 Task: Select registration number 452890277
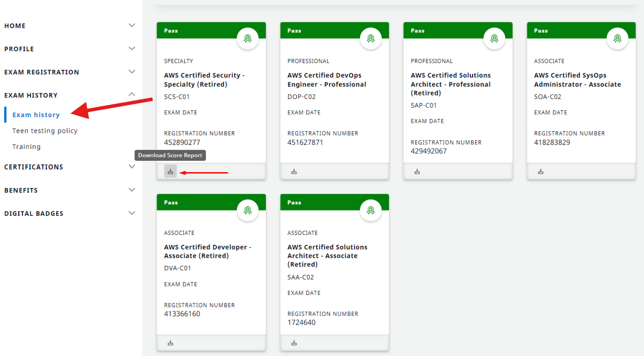tap(182, 142)
